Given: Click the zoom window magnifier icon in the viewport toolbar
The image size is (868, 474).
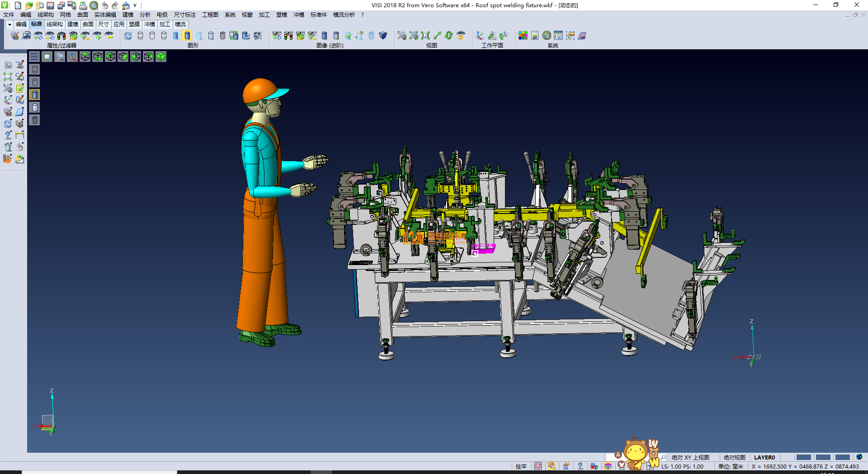Looking at the screenshot, I should tap(60, 57).
